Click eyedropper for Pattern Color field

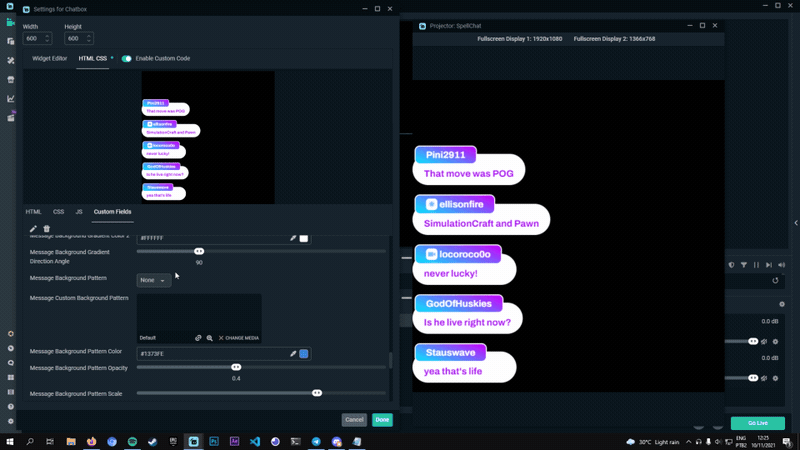pos(293,354)
